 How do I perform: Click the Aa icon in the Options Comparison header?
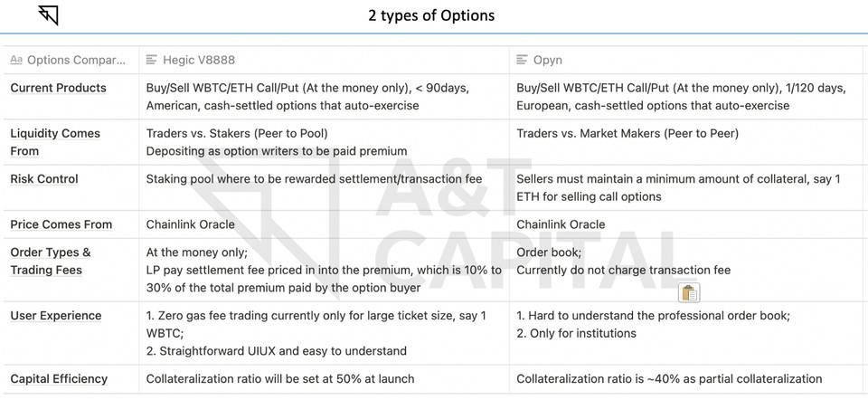point(16,60)
